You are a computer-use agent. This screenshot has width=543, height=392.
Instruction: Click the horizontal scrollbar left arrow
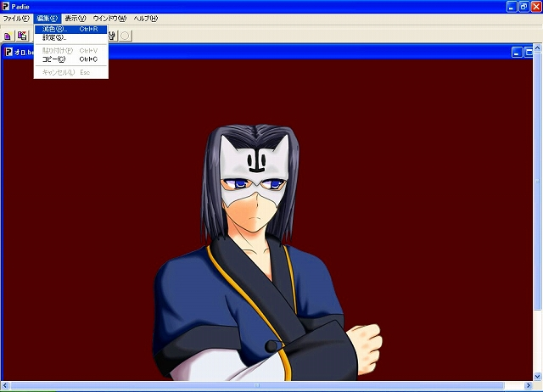[x=5, y=385]
